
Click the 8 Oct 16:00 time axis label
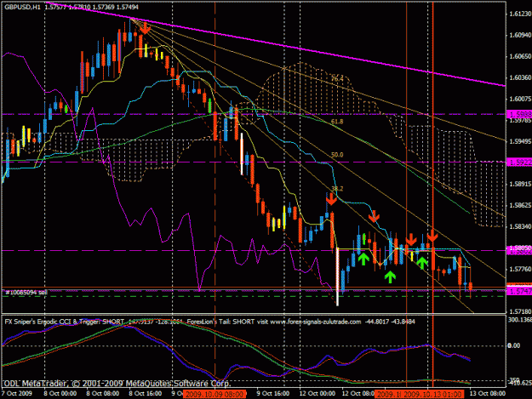[146, 393]
